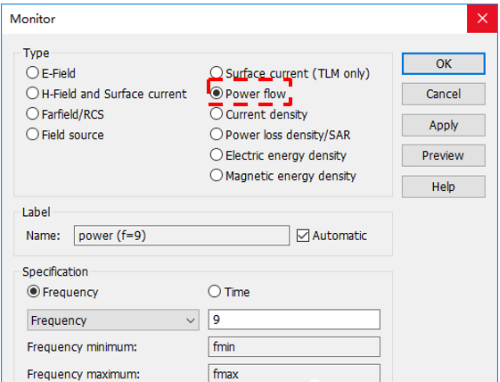The height and width of the screenshot is (382, 500).
Task: Click the Apply button
Action: coord(443,125)
